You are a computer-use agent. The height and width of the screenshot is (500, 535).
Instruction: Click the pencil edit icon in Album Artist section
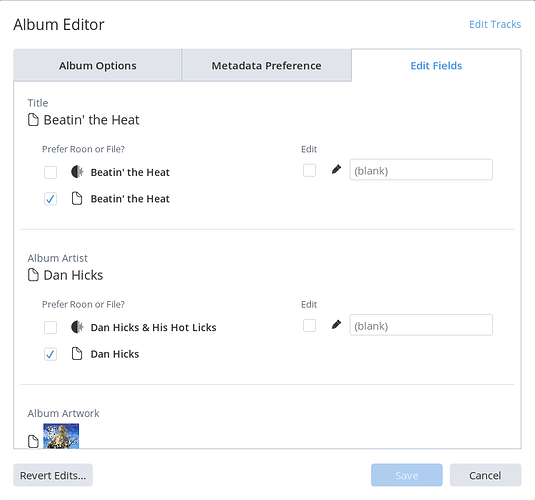point(336,325)
